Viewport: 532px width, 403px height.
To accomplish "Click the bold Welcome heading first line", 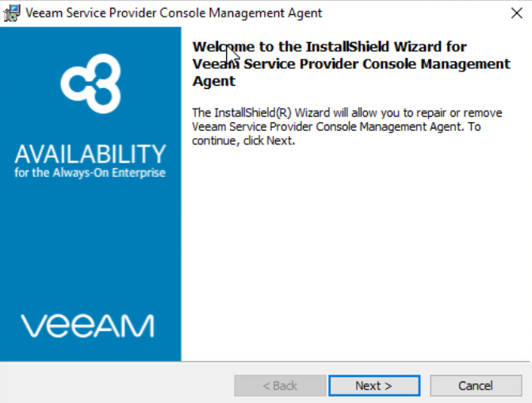I will [x=330, y=47].
